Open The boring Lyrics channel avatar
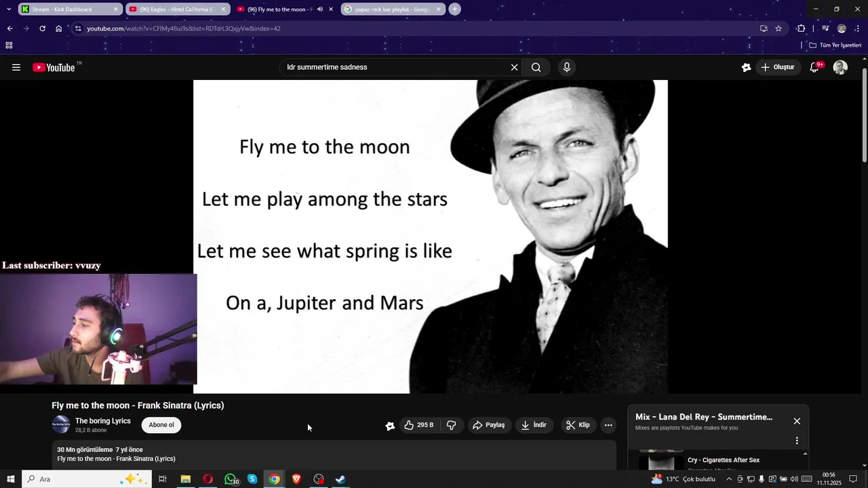The width and height of the screenshot is (868, 488). coord(61,425)
